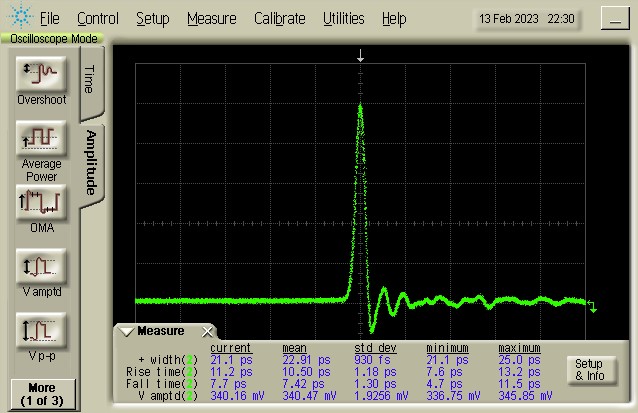
Task: Close the Measure results panel
Action: point(207,332)
